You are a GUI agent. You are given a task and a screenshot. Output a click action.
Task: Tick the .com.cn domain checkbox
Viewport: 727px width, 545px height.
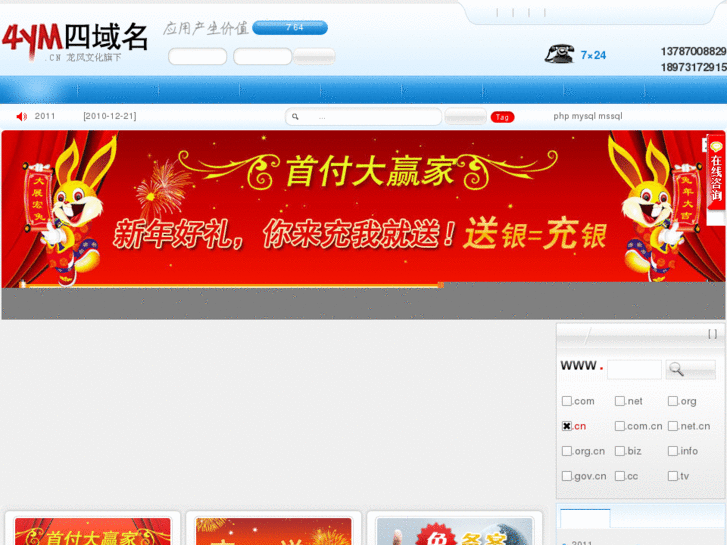[x=619, y=426]
